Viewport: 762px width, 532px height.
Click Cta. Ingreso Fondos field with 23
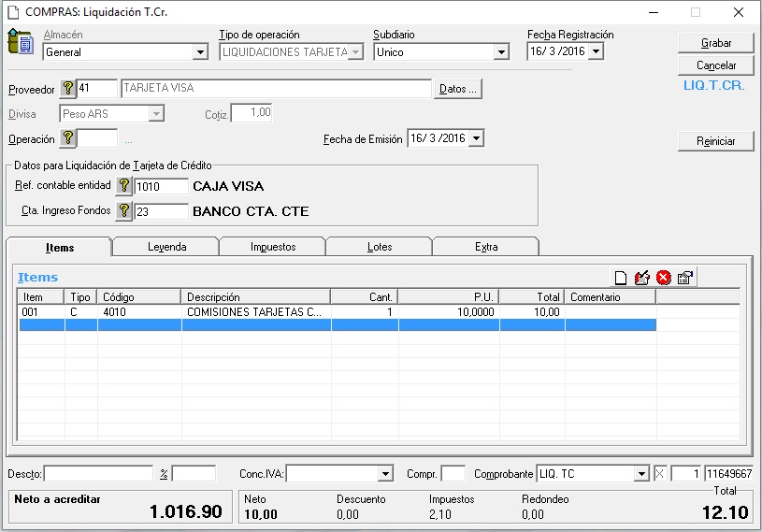click(x=161, y=211)
